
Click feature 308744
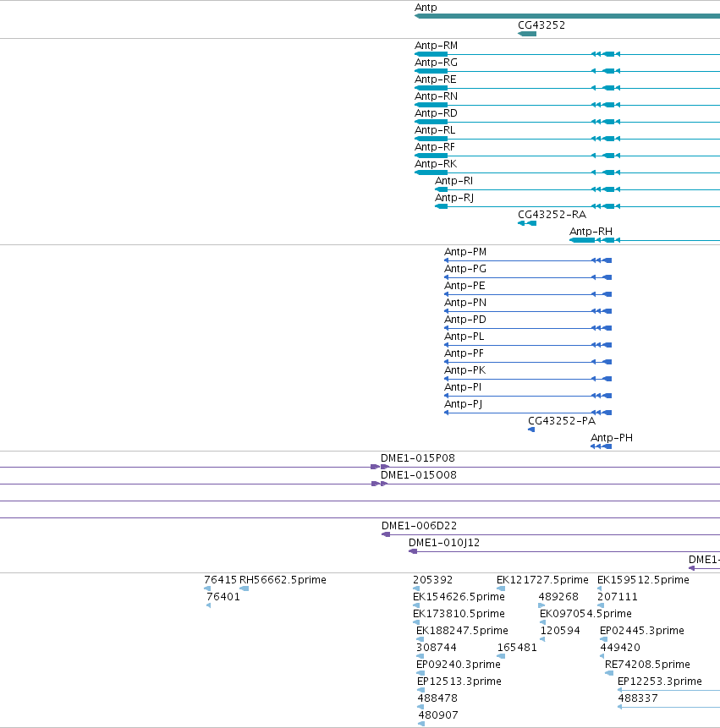pyautogui.click(x=437, y=647)
